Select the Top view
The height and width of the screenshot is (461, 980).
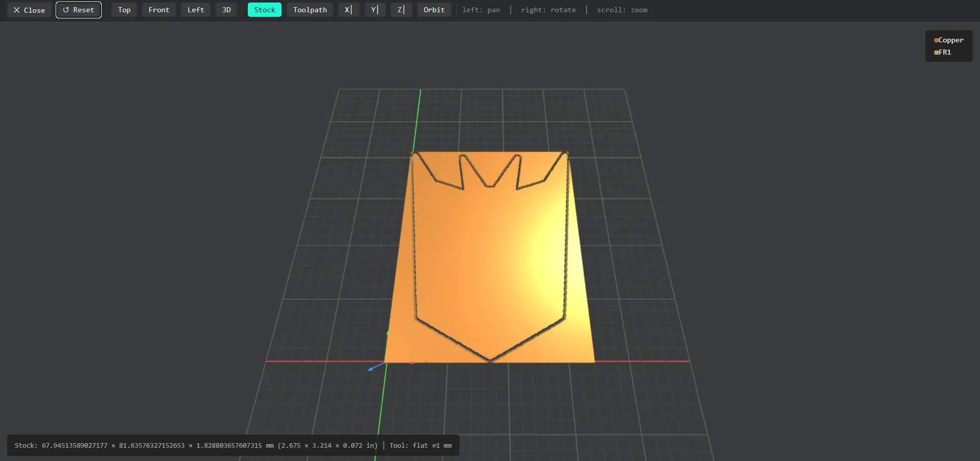pyautogui.click(x=123, y=10)
